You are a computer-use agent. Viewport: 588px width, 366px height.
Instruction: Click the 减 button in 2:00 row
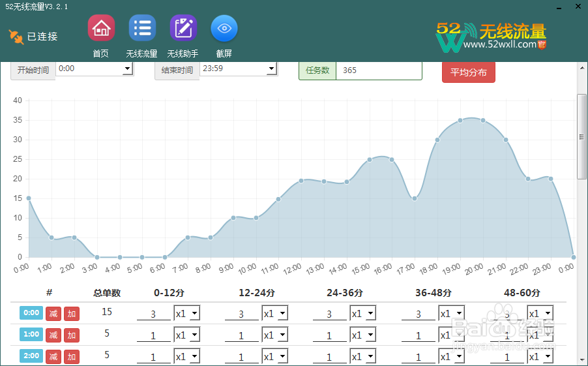tap(53, 356)
